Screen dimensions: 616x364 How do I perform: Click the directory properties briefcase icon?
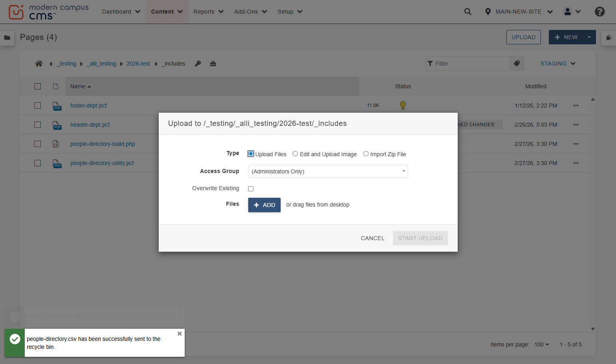coord(213,64)
